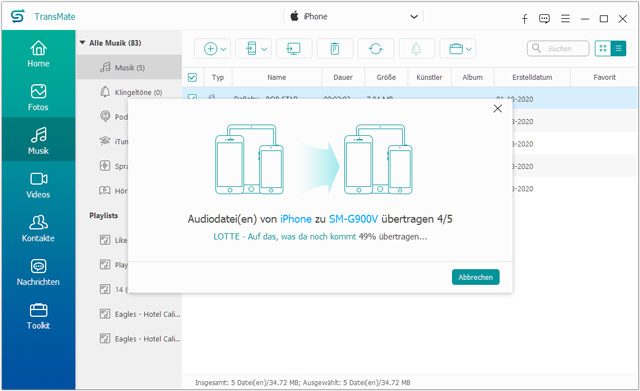The image size is (640, 391).
Task: Open the Nachrichten section
Action: click(38, 272)
